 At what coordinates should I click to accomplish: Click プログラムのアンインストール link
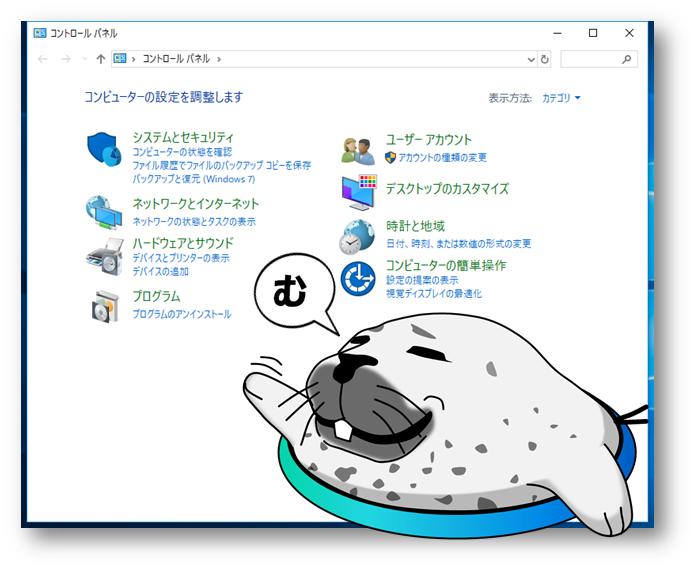182,314
